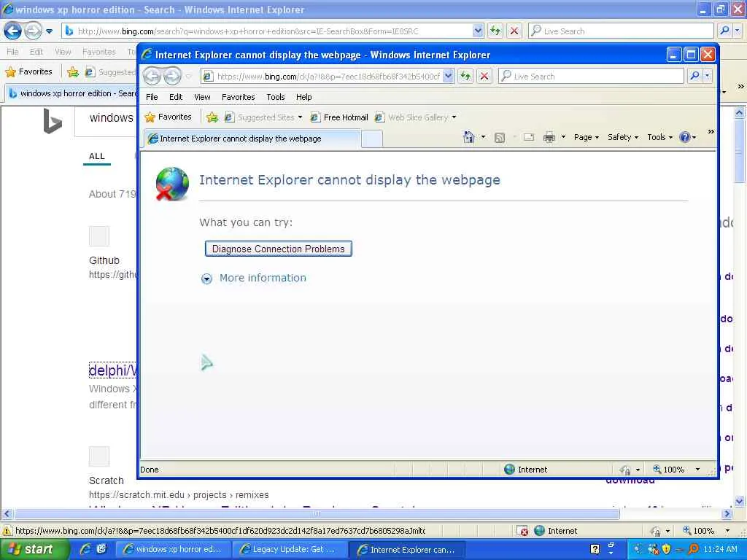Select the ALL tab on Bing results
The height and width of the screenshot is (560, 747).
[97, 156]
